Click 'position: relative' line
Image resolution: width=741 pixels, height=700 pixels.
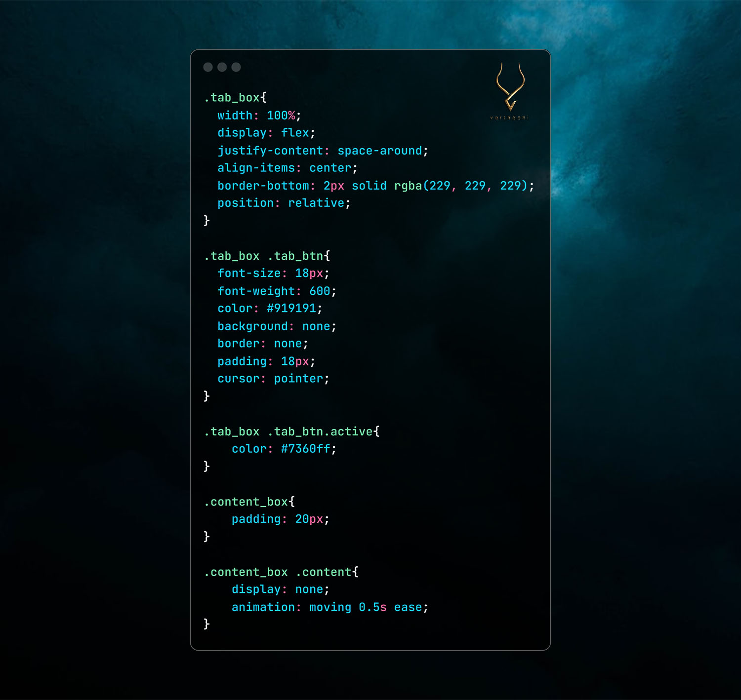[284, 203]
